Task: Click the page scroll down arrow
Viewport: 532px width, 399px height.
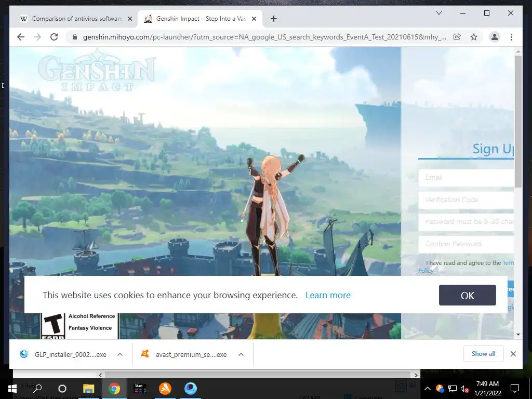Action: [x=518, y=335]
